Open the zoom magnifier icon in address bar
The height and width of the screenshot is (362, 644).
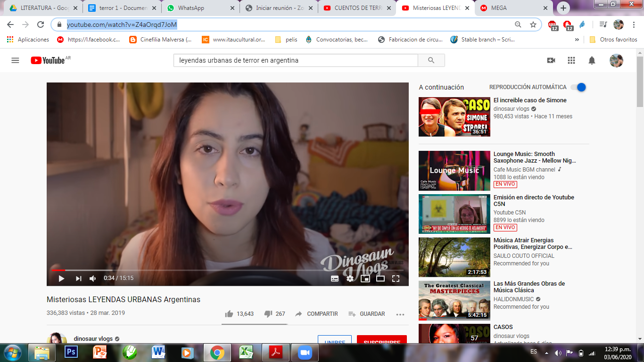pyautogui.click(x=518, y=25)
